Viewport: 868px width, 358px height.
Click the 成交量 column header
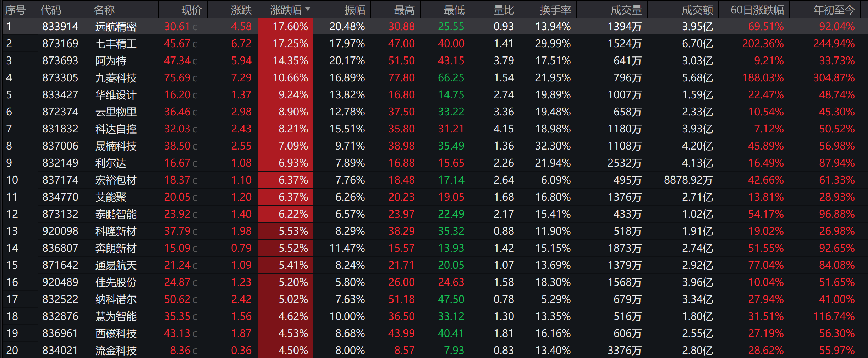point(626,10)
